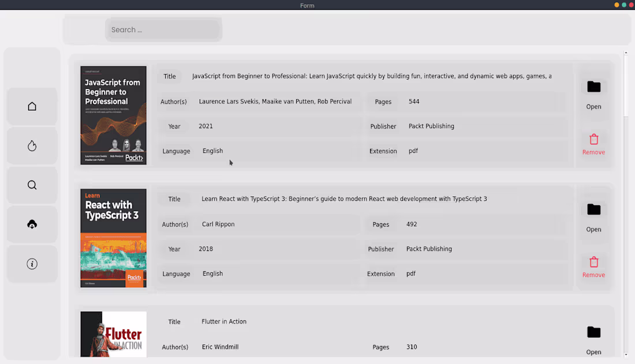Click the folder icon above Open for JavaScript book
Viewport: 635px width, 364px height.
pyautogui.click(x=593, y=87)
